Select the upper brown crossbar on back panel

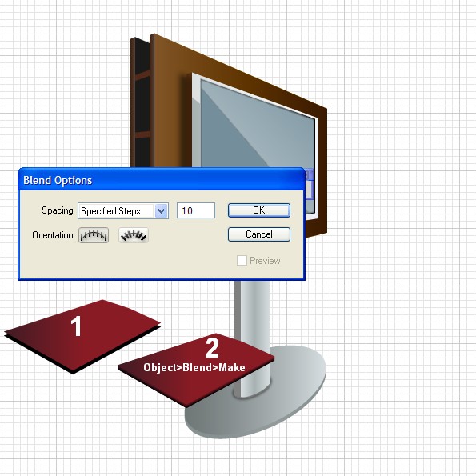pyautogui.click(x=142, y=75)
